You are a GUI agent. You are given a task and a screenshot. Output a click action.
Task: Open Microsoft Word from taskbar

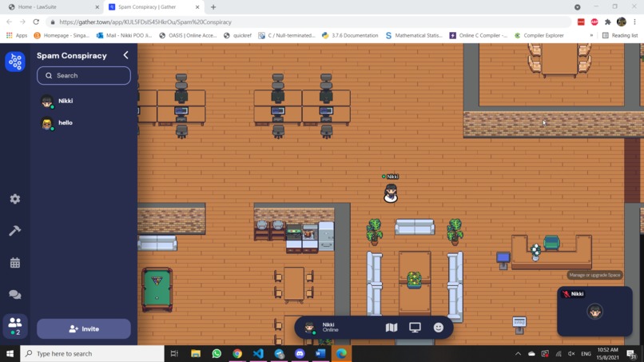coord(320,353)
